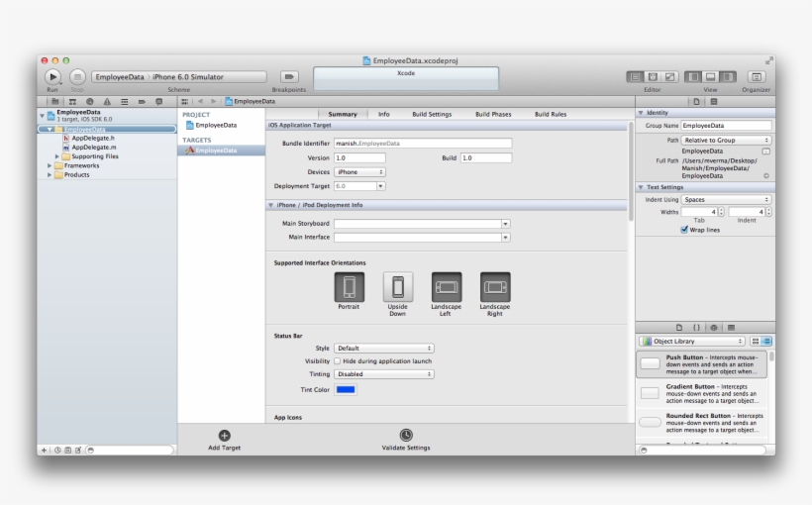This screenshot has height=505, width=812.
Task: Open the Organizer window
Action: (757, 76)
